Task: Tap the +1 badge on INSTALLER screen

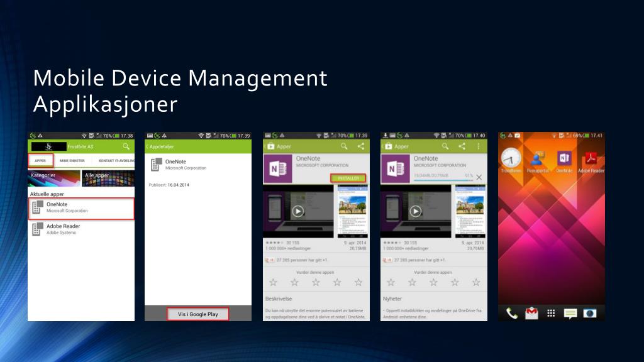Action: coord(270,260)
